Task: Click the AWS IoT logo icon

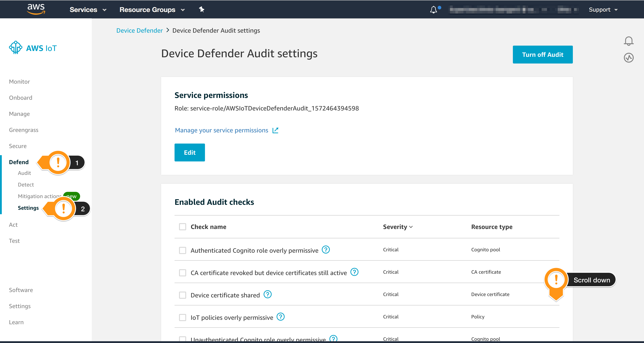Action: [15, 47]
